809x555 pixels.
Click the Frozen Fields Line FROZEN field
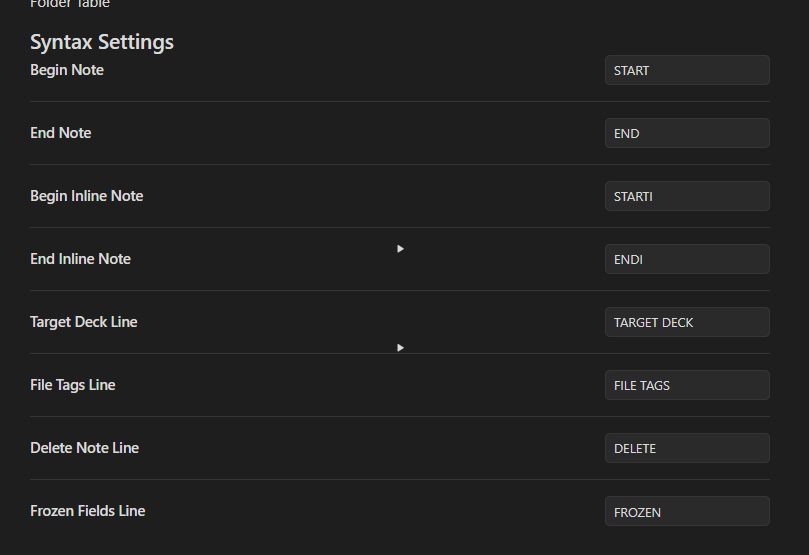tap(687, 511)
